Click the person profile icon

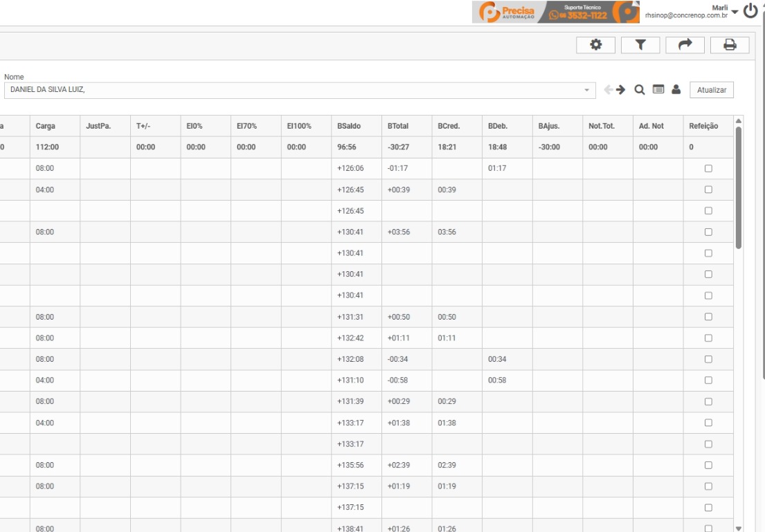click(x=676, y=90)
